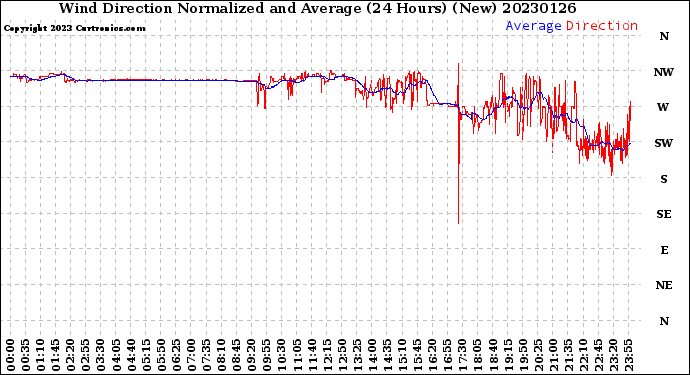
Task: Click the 23:20 time label
Action: click(x=613, y=355)
